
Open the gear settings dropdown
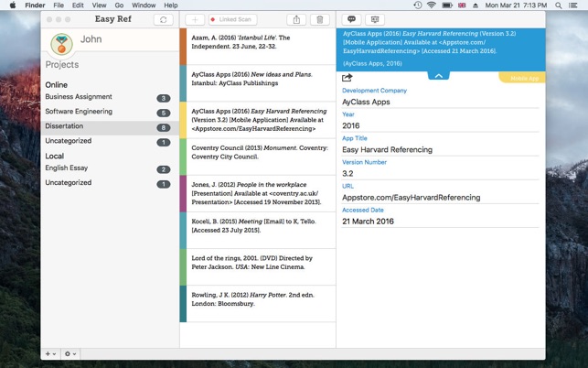[x=69, y=353]
